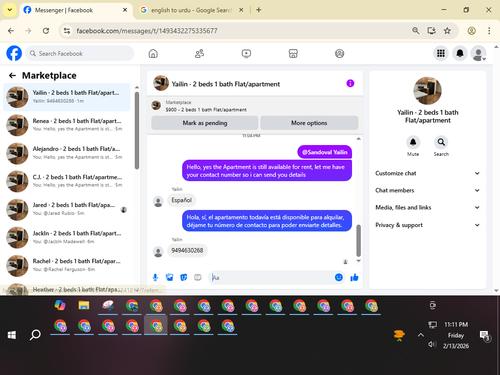Click the 9494630268 message bubble
500x375 pixels.
(x=187, y=250)
